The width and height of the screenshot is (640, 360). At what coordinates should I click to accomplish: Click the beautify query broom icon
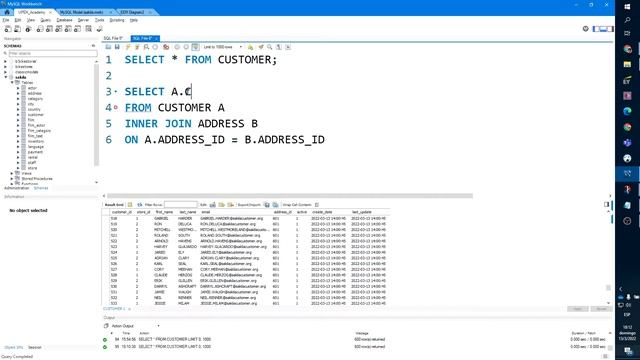click(261, 47)
